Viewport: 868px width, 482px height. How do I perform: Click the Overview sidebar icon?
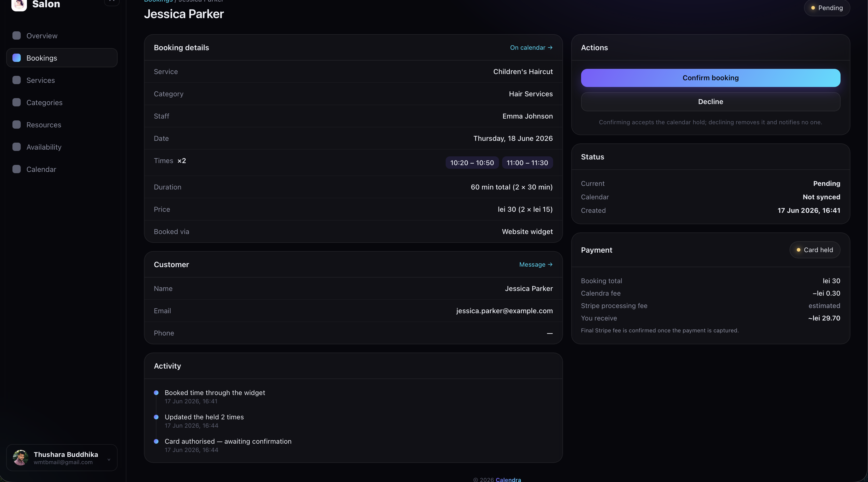[x=17, y=35]
